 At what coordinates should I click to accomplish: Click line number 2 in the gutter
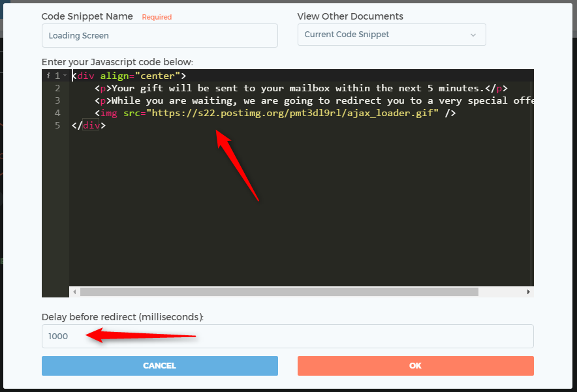(57, 88)
